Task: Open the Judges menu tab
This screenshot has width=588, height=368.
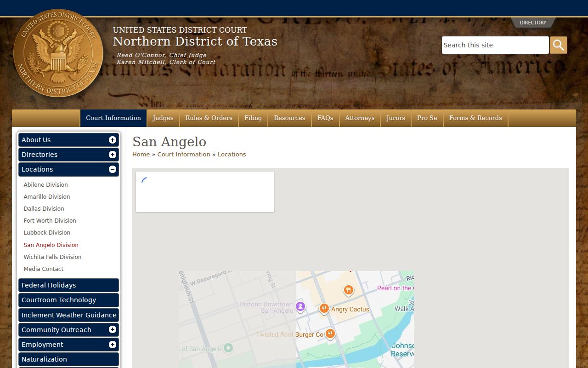Action: pos(163,118)
